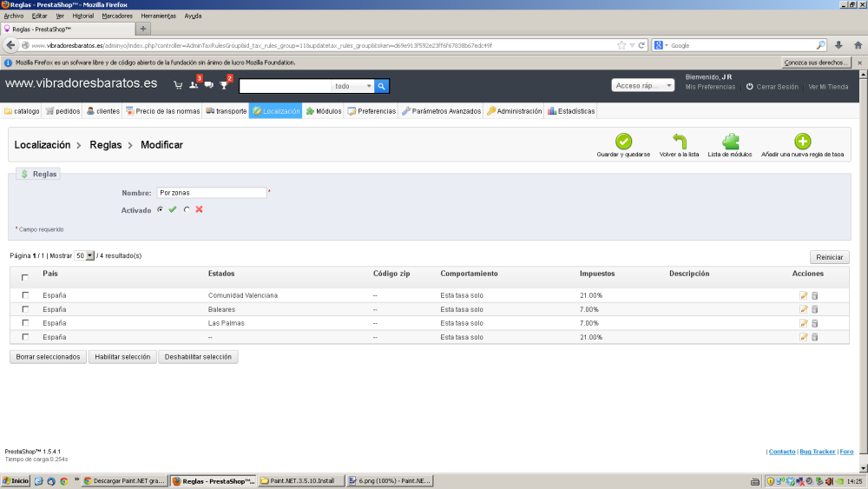Open the search scope 'todo' dropdown
Image resolution: width=868 pixels, height=489 pixels.
[352, 86]
